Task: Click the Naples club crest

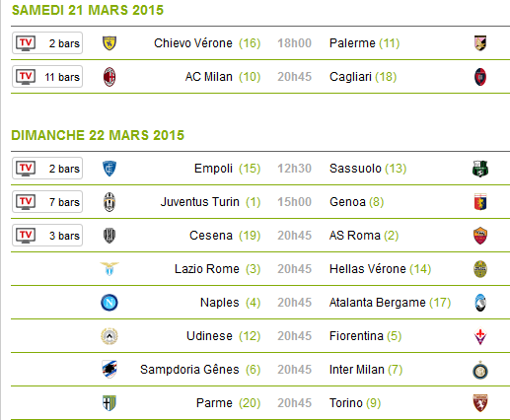Action: [x=109, y=303]
